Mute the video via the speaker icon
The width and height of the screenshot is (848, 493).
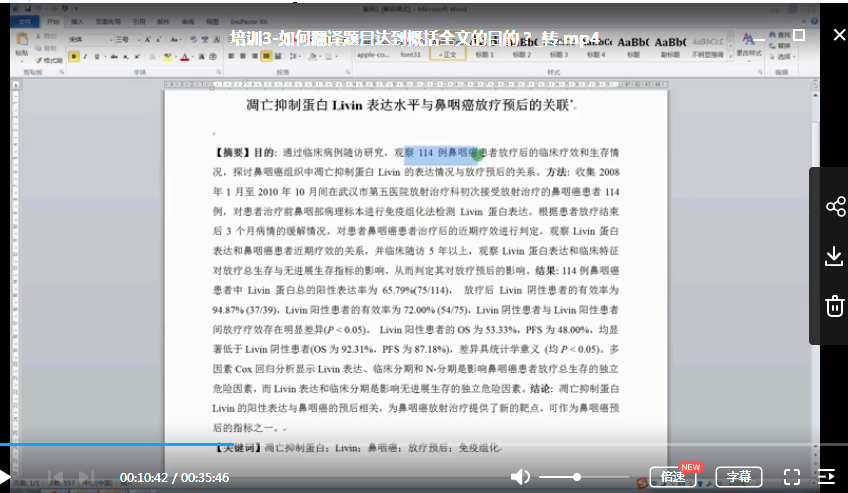pos(520,477)
